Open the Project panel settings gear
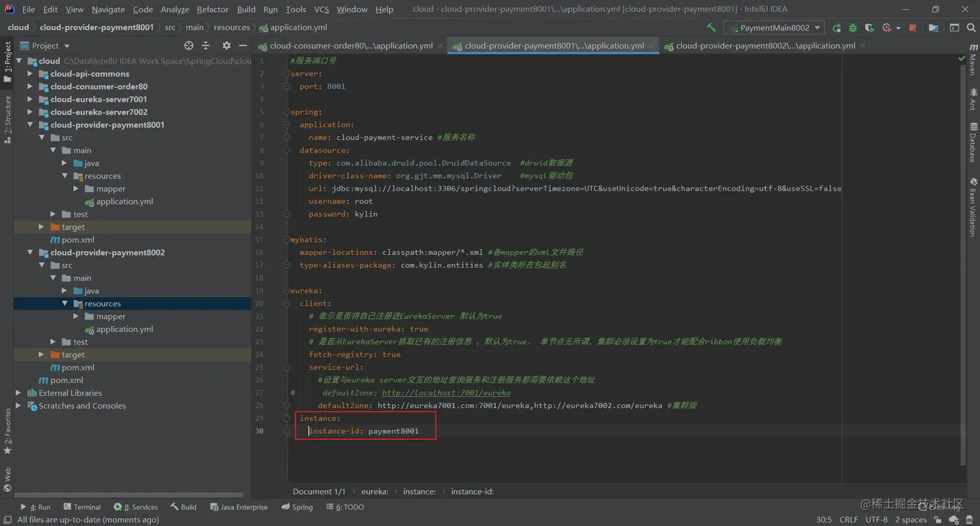This screenshot has height=526, width=980. pos(226,45)
